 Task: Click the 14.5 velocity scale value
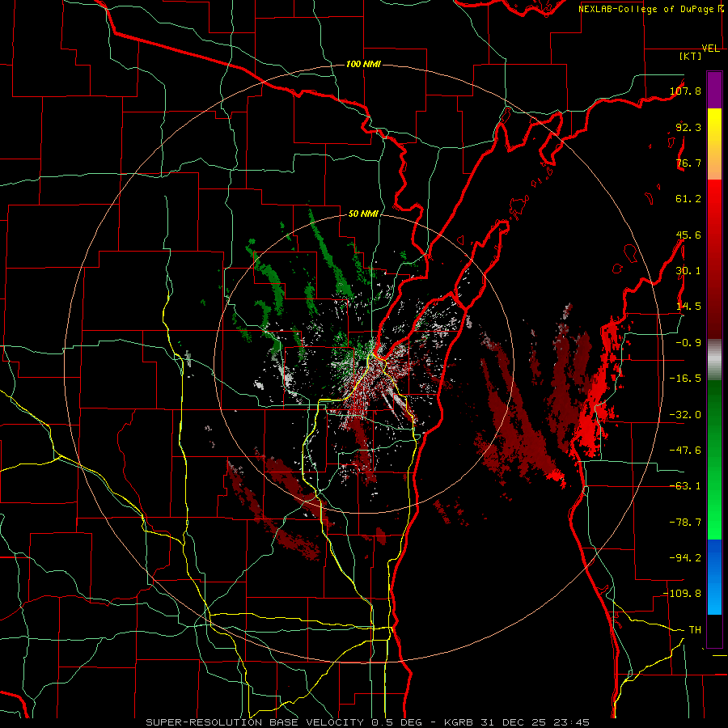[688, 307]
